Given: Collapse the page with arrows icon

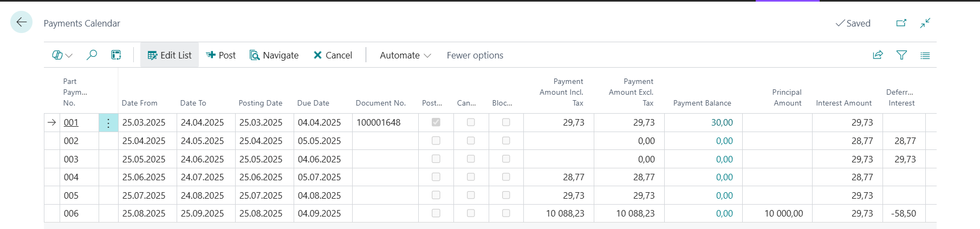Looking at the screenshot, I should 925,23.
